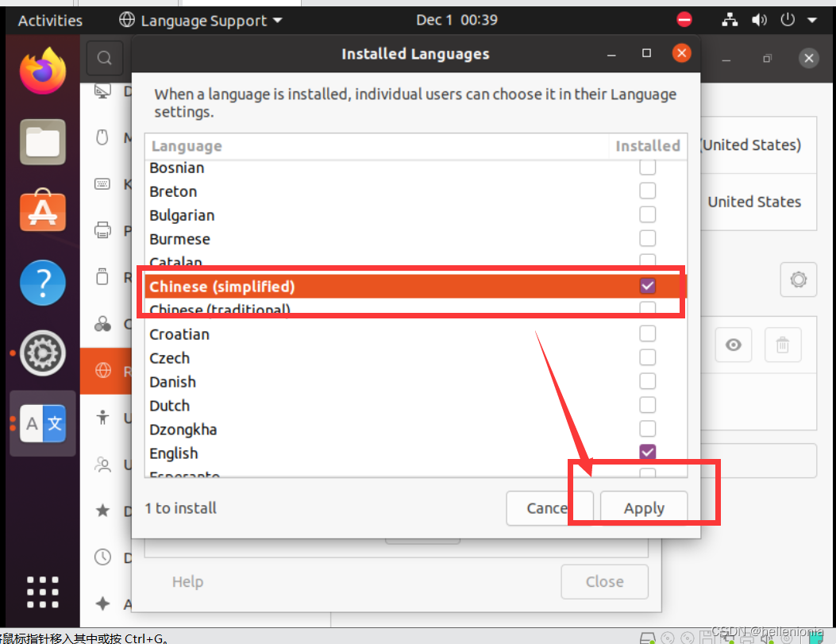Open Show Applications grid in dock
Screen dimensions: 836x644
click(42, 592)
